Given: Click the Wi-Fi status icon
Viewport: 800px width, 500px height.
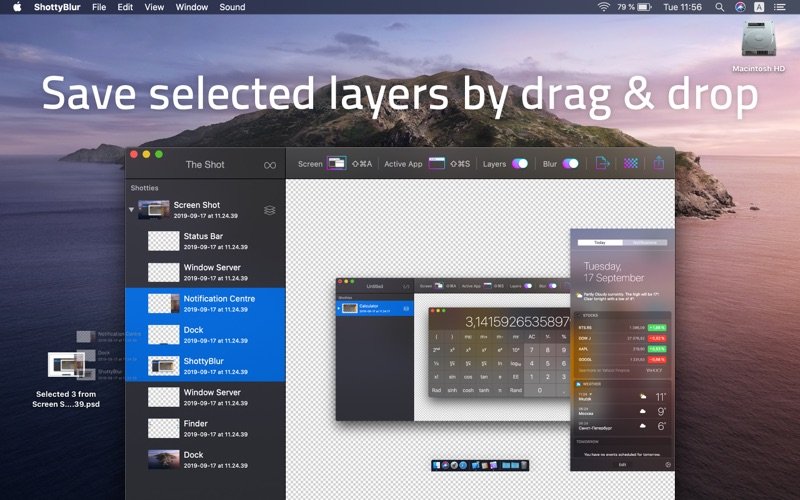Looking at the screenshot, I should tap(604, 7).
